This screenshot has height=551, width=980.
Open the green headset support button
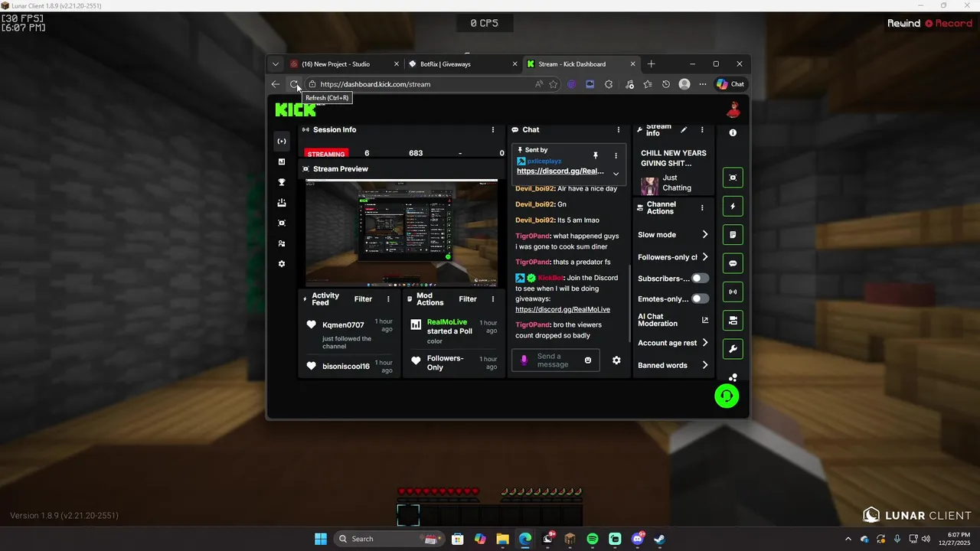727,396
